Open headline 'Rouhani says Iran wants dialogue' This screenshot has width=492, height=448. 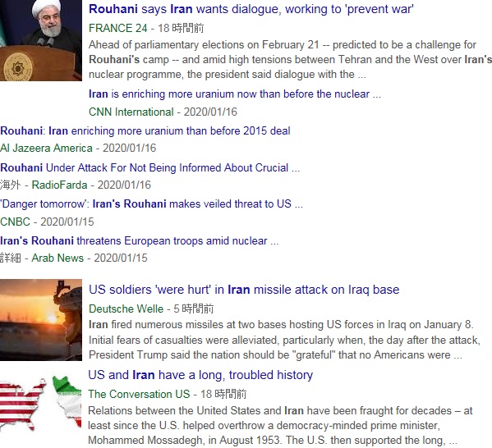point(251,9)
